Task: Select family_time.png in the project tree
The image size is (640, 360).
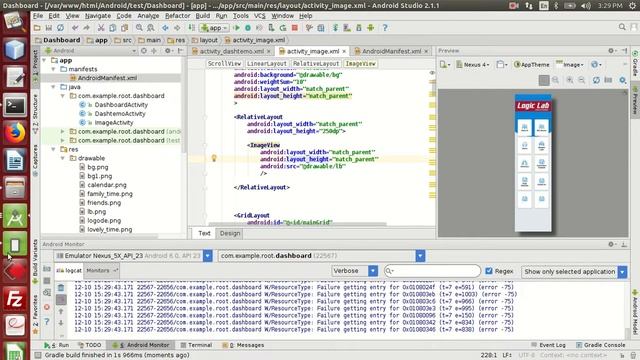Action: pos(109,194)
